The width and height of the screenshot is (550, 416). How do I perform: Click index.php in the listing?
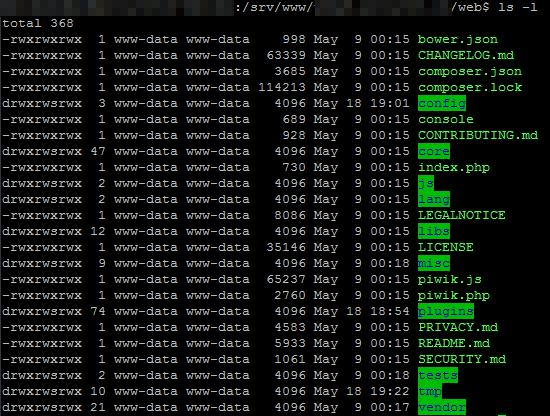pyautogui.click(x=454, y=167)
